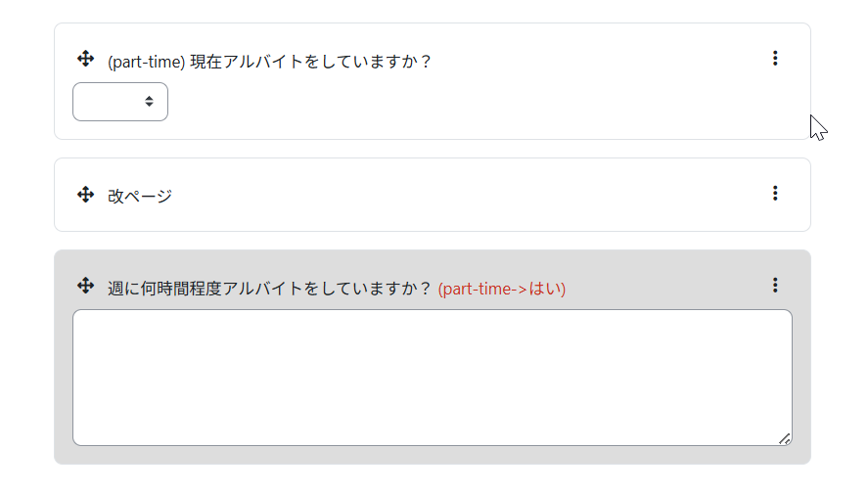The width and height of the screenshot is (868, 494).
Task: Click the red (part-time->はい) dependency label
Action: [502, 289]
